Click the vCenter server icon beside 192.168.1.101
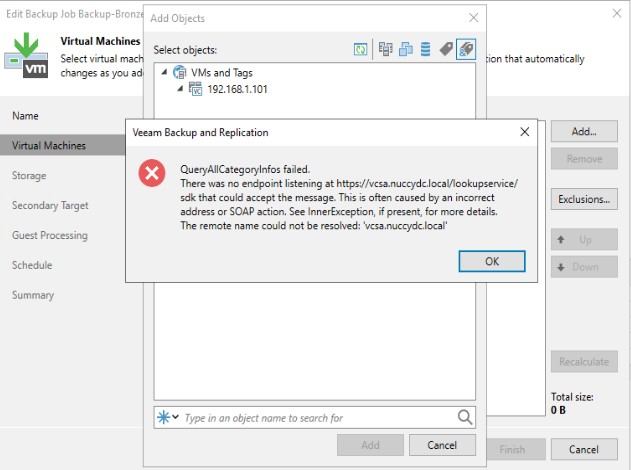 [196, 89]
